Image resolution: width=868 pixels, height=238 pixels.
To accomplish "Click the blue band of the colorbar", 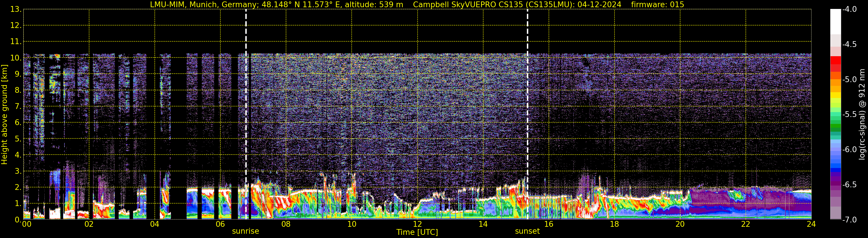I will (835, 165).
